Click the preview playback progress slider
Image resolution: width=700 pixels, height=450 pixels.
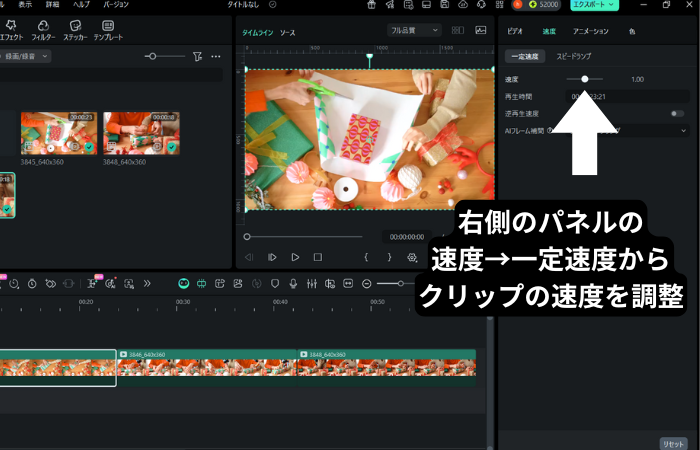point(304,237)
